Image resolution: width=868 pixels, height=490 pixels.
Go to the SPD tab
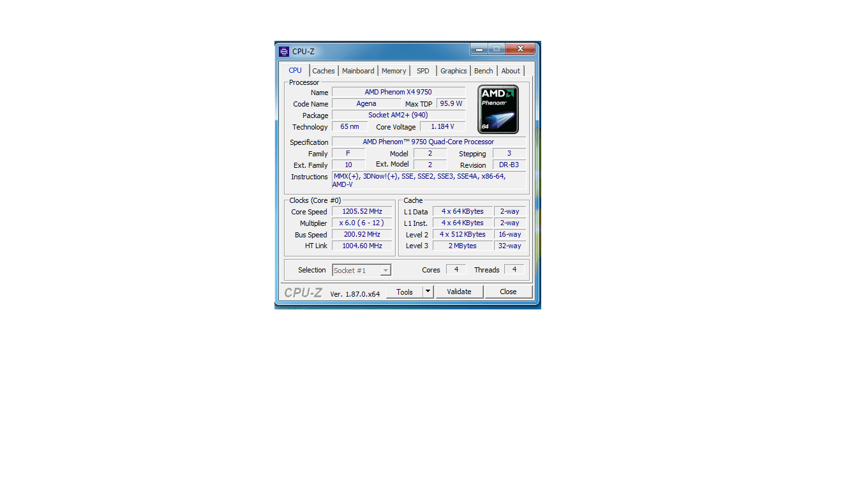(x=423, y=71)
